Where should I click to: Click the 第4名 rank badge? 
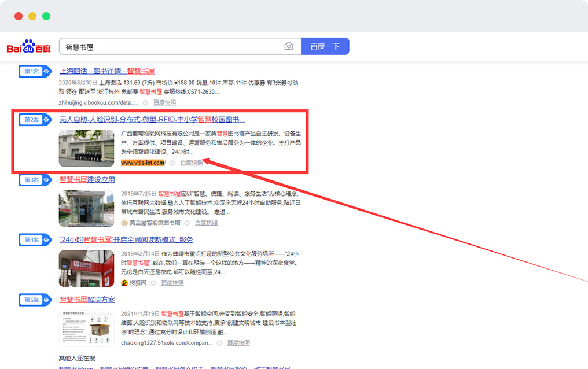(35, 240)
